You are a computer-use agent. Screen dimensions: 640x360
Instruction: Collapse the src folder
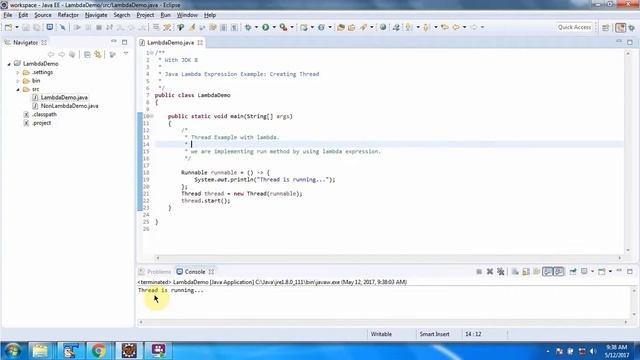[18, 89]
